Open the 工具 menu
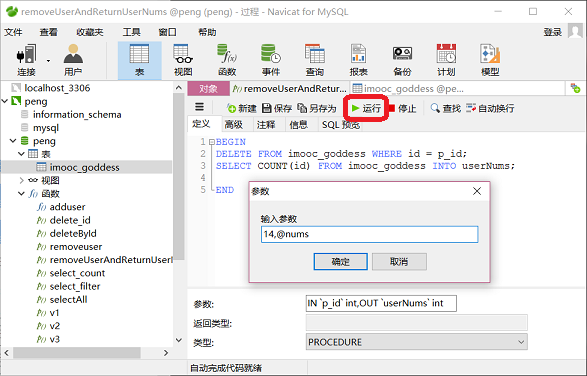This screenshot has width=587, height=376. pos(131,32)
